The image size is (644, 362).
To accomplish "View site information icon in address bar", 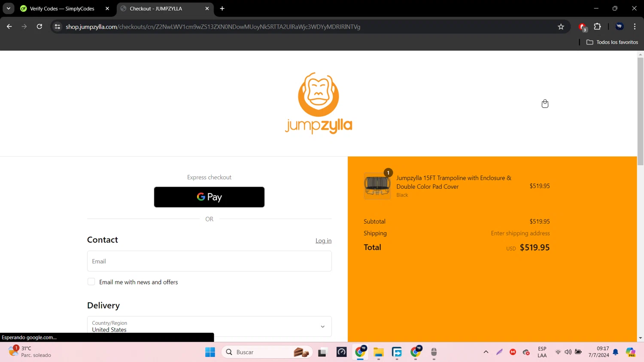I will point(57,27).
